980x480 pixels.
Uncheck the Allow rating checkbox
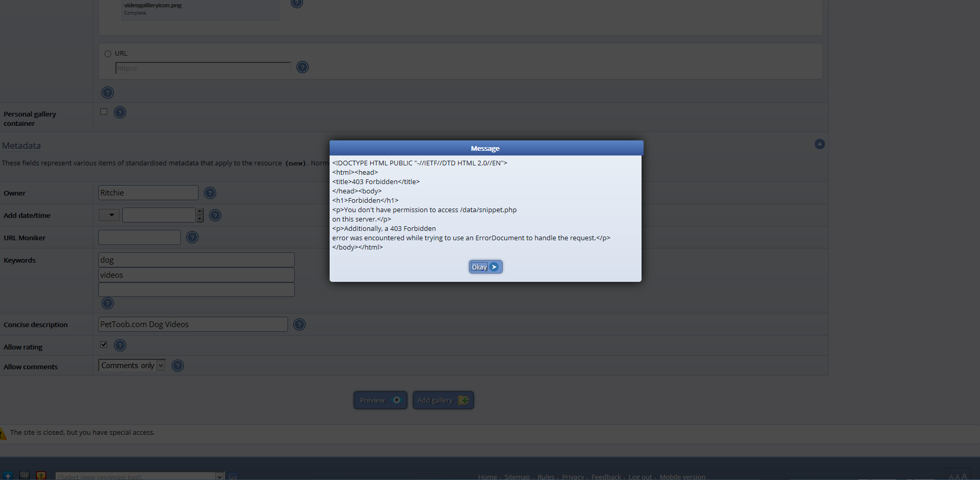[104, 345]
